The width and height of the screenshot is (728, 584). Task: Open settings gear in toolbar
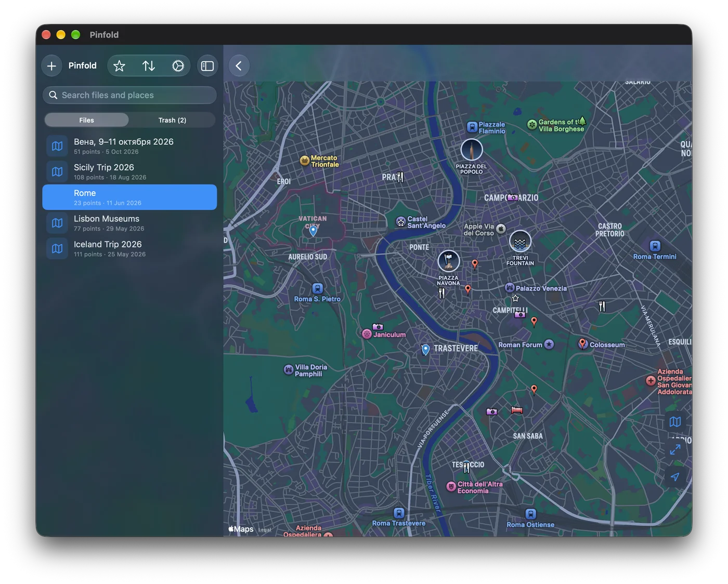click(178, 66)
